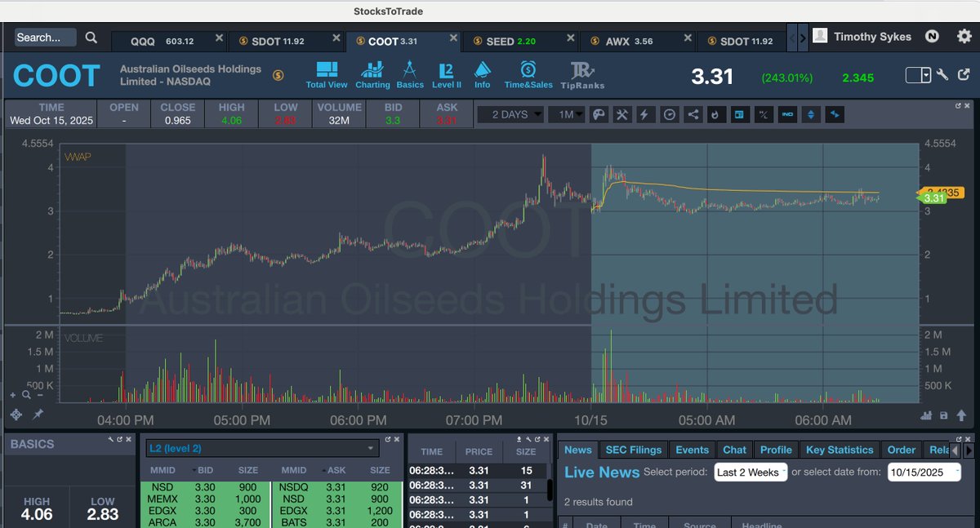Open the 1M interval dropdown
The height and width of the screenshot is (528, 980).
click(x=566, y=115)
